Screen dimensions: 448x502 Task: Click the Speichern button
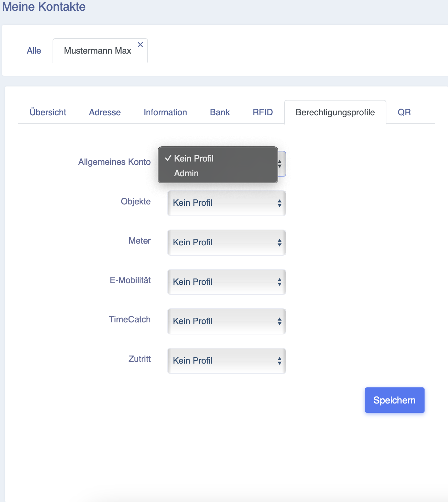coord(394,400)
